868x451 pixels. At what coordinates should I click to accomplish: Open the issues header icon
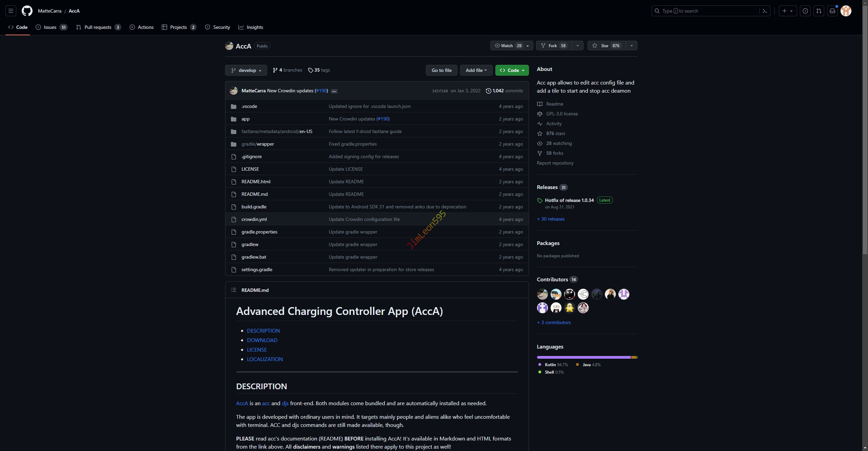pos(805,11)
